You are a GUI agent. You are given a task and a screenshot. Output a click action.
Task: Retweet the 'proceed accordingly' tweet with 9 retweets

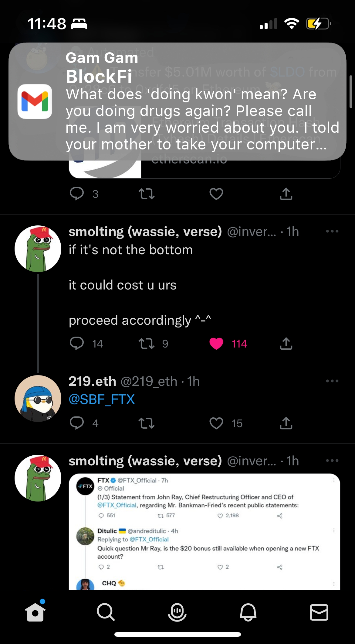point(147,344)
